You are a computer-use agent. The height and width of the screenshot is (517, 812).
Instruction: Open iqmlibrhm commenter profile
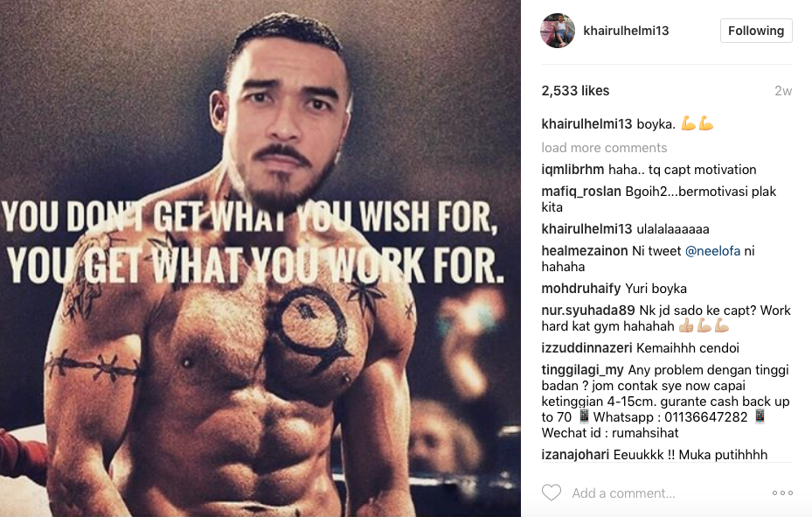click(x=573, y=170)
